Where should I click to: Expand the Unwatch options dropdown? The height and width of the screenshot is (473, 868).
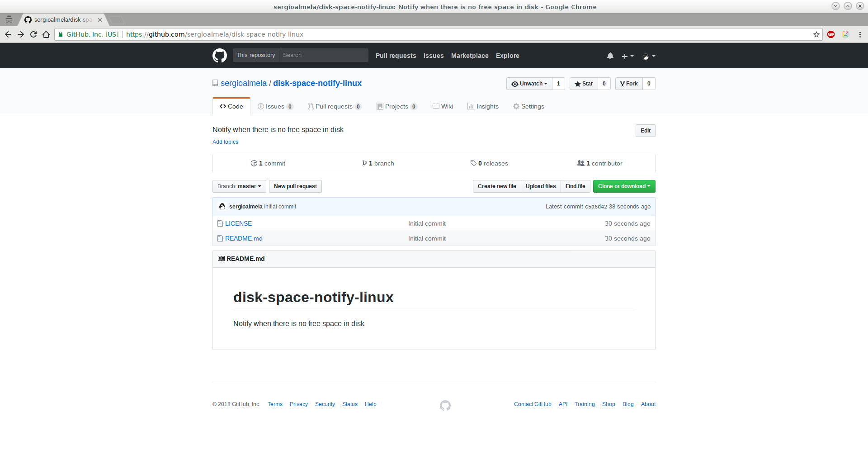coord(529,84)
